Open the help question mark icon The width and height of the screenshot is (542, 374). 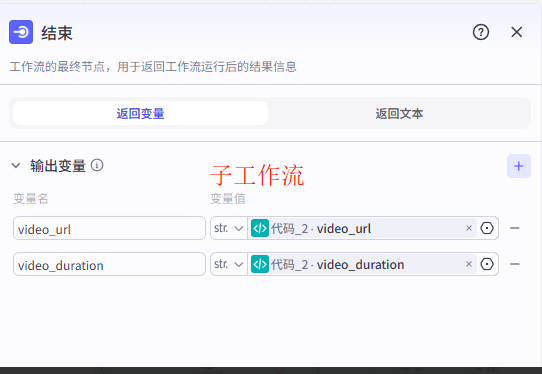[x=481, y=32]
